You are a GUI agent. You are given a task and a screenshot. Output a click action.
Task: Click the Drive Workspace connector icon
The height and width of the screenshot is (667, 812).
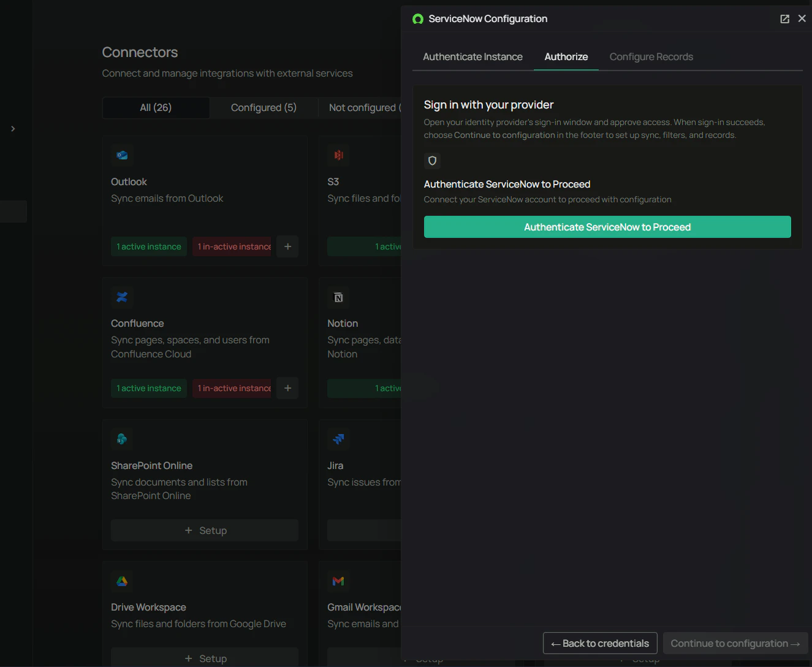point(122,581)
